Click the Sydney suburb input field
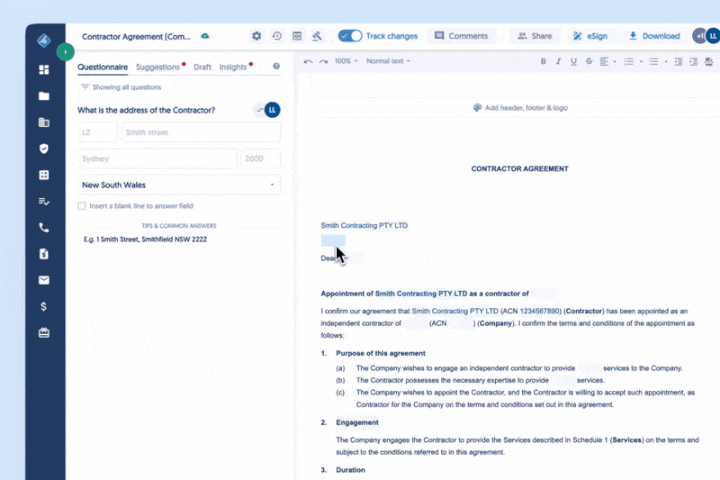Viewport: 720px width, 480px height. pyautogui.click(x=158, y=158)
